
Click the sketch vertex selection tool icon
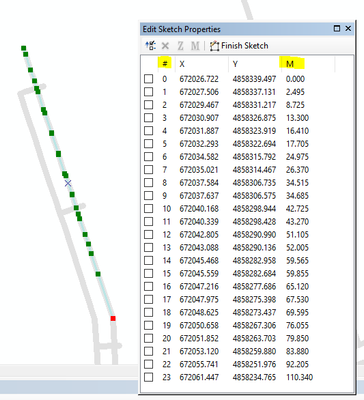pyautogui.click(x=150, y=46)
